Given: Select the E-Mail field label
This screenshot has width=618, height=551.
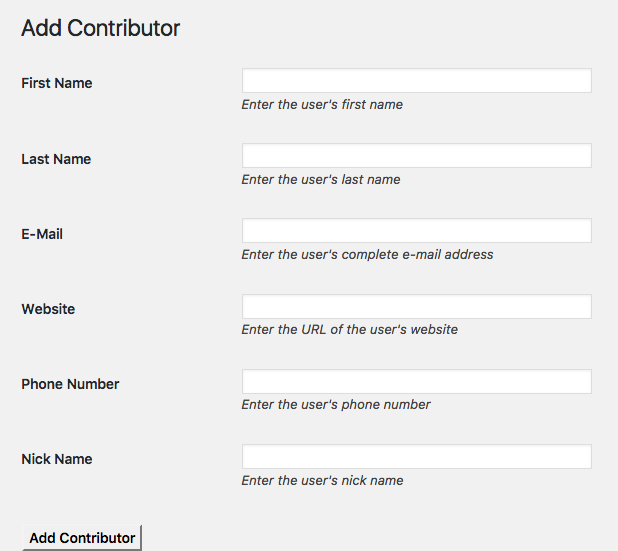Looking at the screenshot, I should click(43, 234).
